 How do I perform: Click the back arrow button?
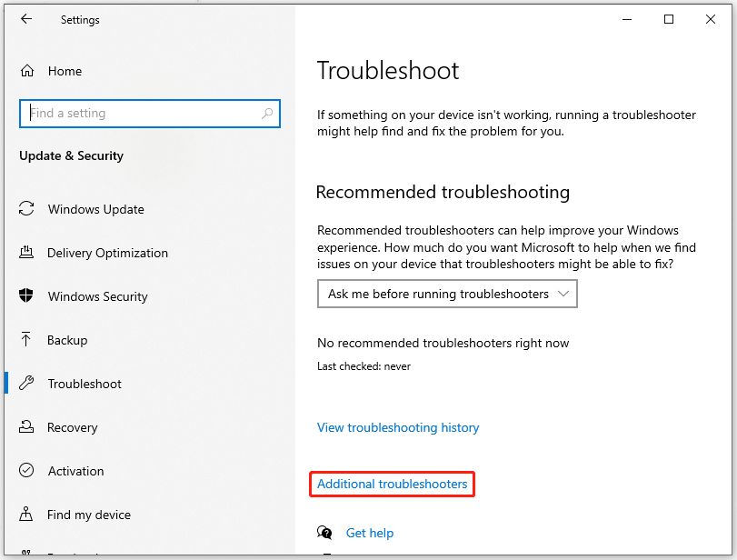tap(25, 19)
